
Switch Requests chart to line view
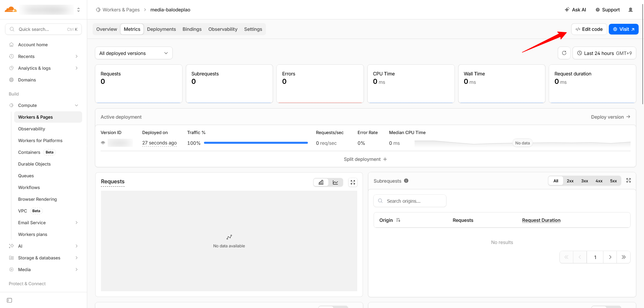pyautogui.click(x=335, y=182)
